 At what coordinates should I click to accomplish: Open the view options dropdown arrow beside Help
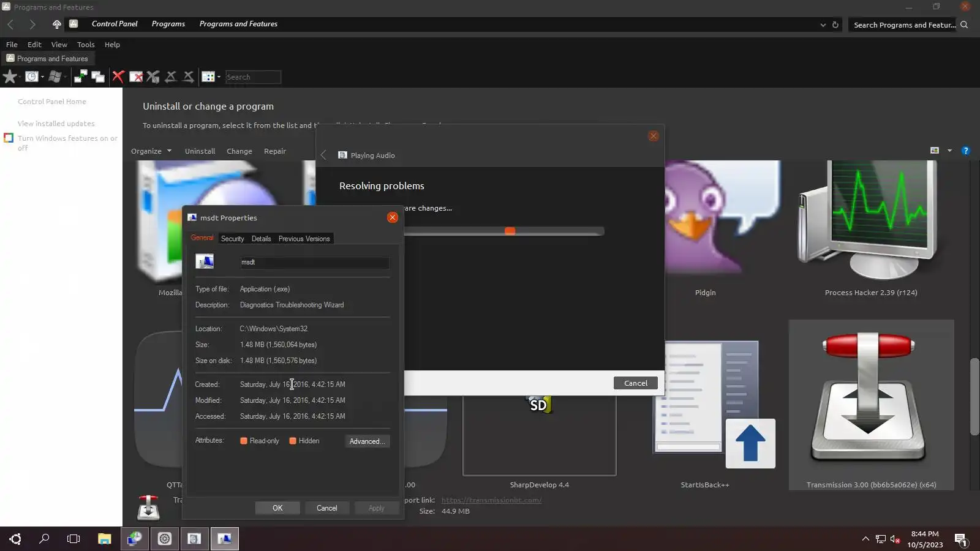coord(949,151)
